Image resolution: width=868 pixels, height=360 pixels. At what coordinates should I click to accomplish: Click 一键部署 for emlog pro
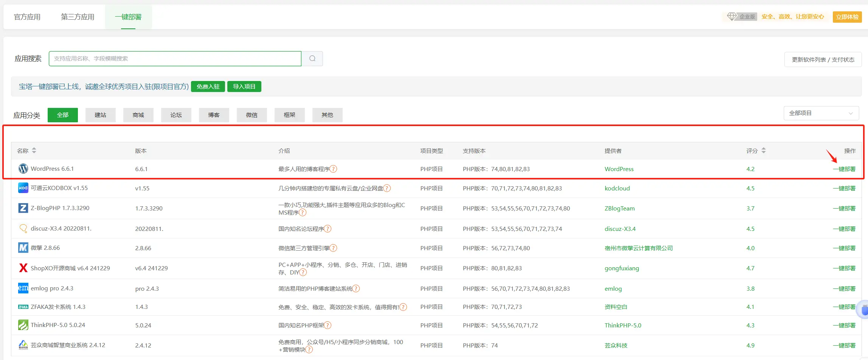(844, 288)
